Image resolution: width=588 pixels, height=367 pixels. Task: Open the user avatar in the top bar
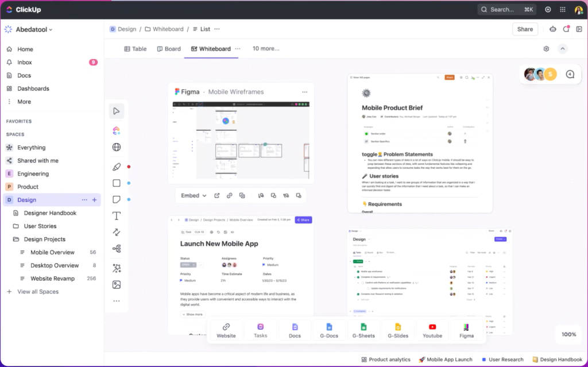(x=579, y=10)
